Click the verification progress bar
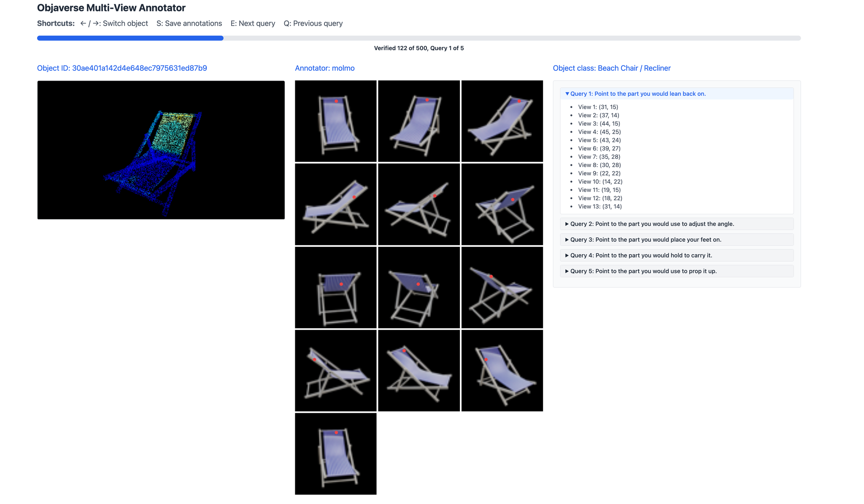 (x=419, y=38)
